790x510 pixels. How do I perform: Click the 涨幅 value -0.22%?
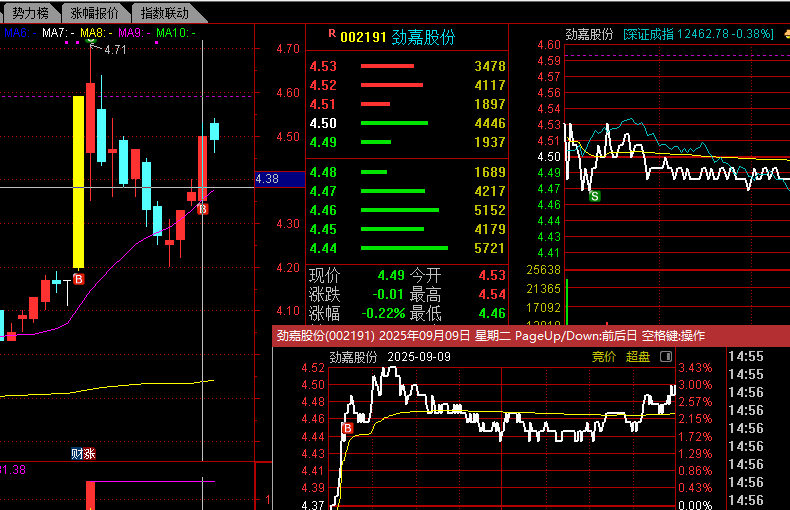[x=383, y=313]
